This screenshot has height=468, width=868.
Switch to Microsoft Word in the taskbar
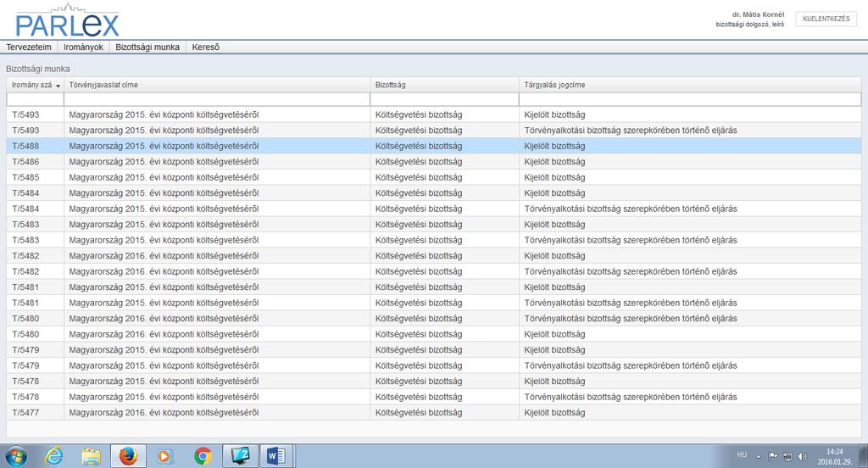point(276,456)
